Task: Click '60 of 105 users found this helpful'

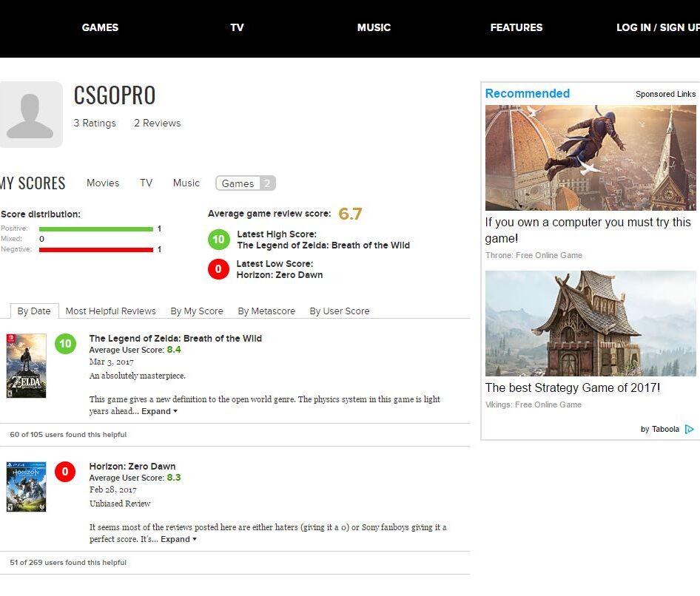Action: pos(68,435)
